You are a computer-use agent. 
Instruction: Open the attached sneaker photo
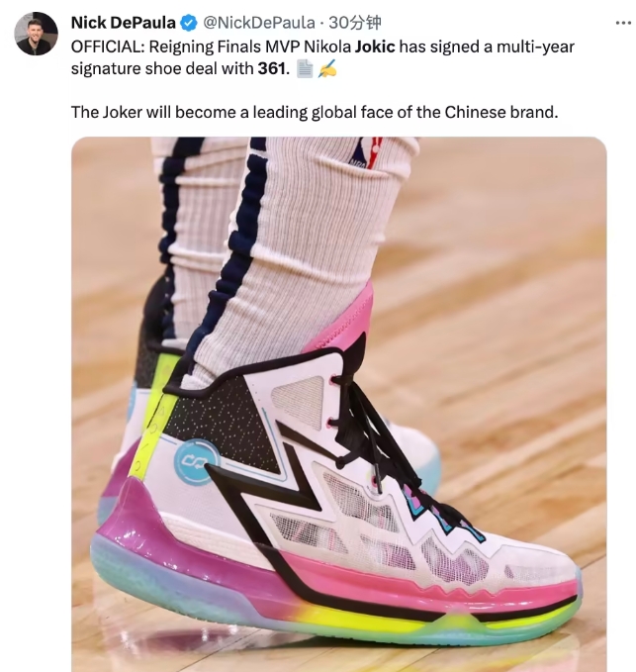tap(339, 404)
